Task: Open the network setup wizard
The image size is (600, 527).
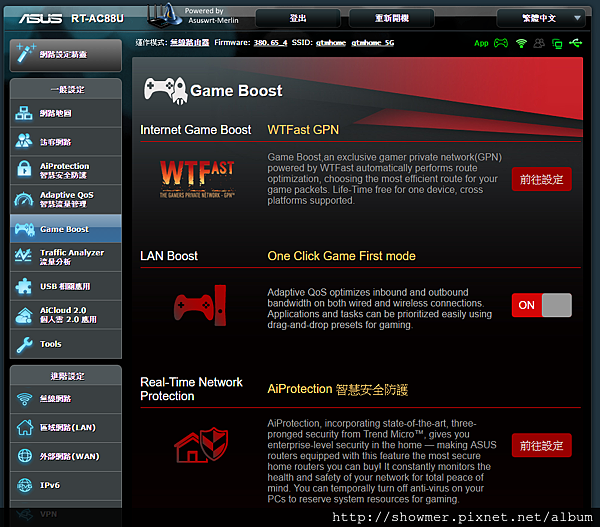Action: [65, 55]
